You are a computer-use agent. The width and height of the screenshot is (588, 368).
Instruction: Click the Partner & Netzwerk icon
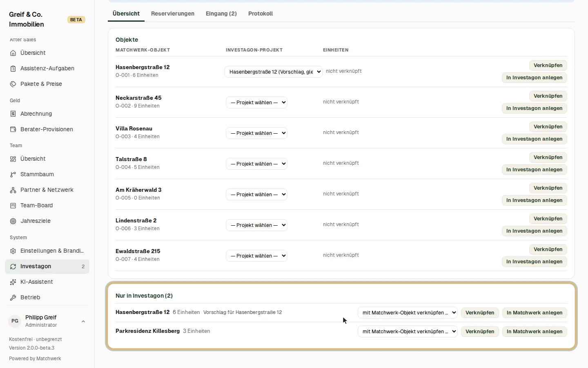(13, 190)
